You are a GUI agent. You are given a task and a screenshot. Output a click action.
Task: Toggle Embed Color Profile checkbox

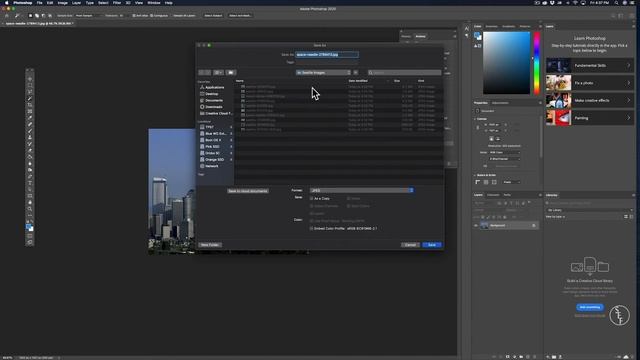(x=311, y=229)
